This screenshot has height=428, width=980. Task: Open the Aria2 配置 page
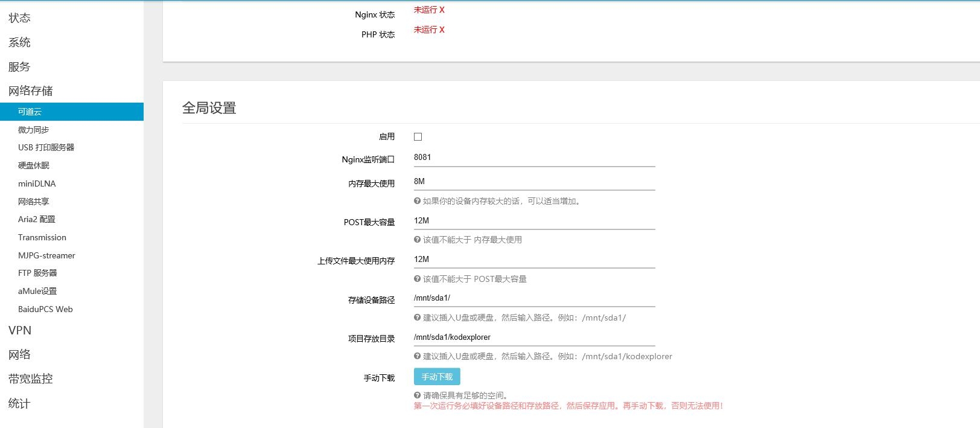[37, 219]
